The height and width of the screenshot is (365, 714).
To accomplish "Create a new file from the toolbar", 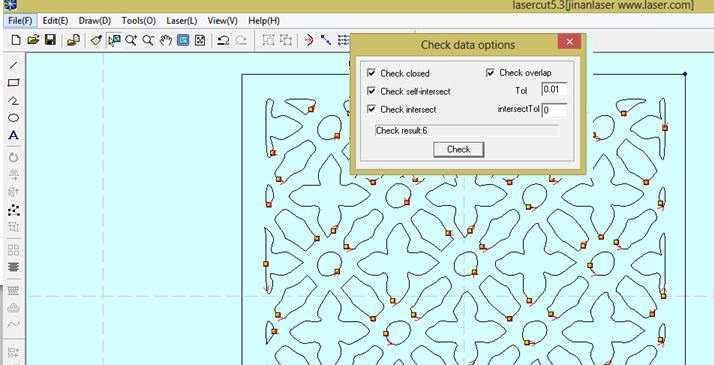I will point(16,41).
